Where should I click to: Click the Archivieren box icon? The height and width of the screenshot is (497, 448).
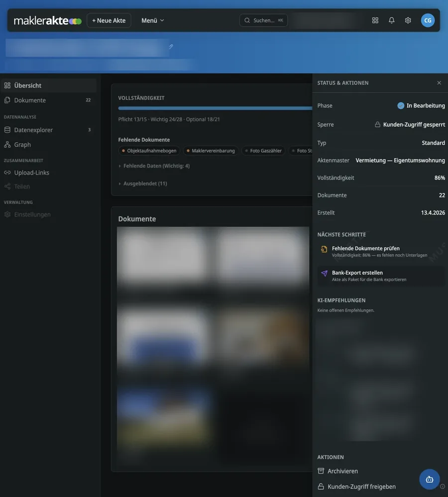[x=321, y=471]
